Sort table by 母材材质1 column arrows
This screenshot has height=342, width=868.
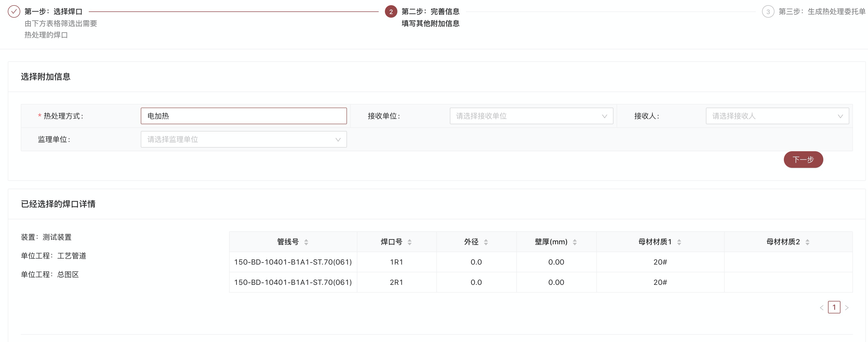(x=679, y=242)
